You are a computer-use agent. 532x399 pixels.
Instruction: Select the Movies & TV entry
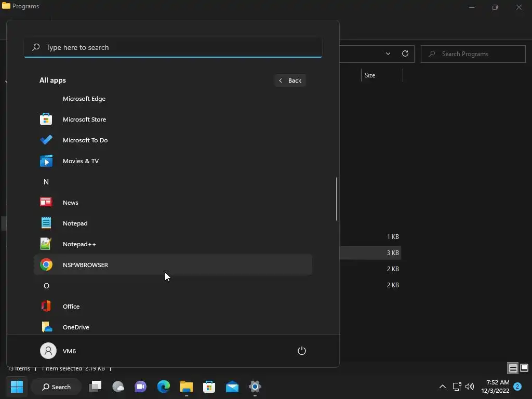click(x=173, y=161)
